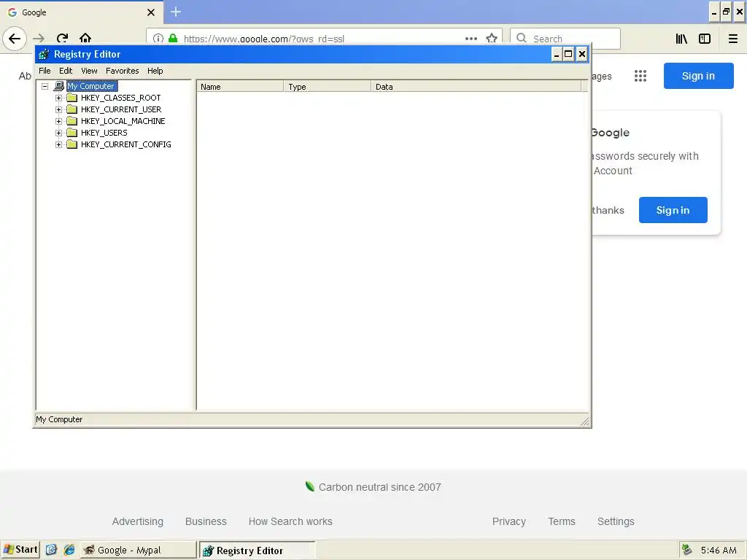Reload the Google page

pyautogui.click(x=63, y=39)
